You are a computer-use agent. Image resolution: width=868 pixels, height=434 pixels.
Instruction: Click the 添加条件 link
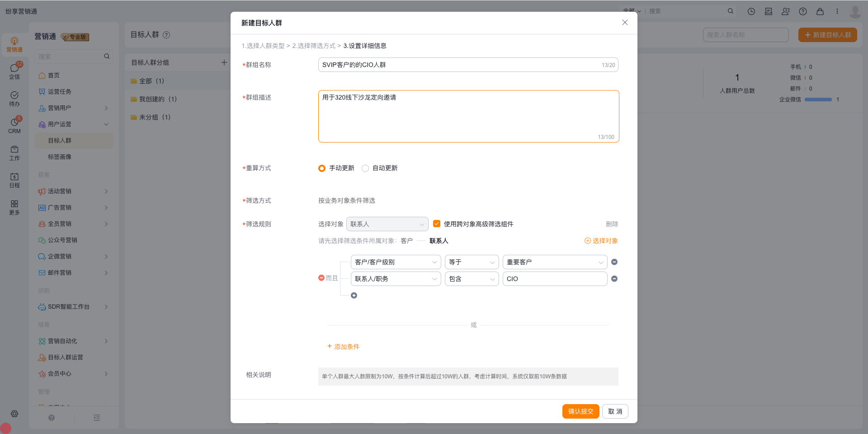[x=343, y=347]
